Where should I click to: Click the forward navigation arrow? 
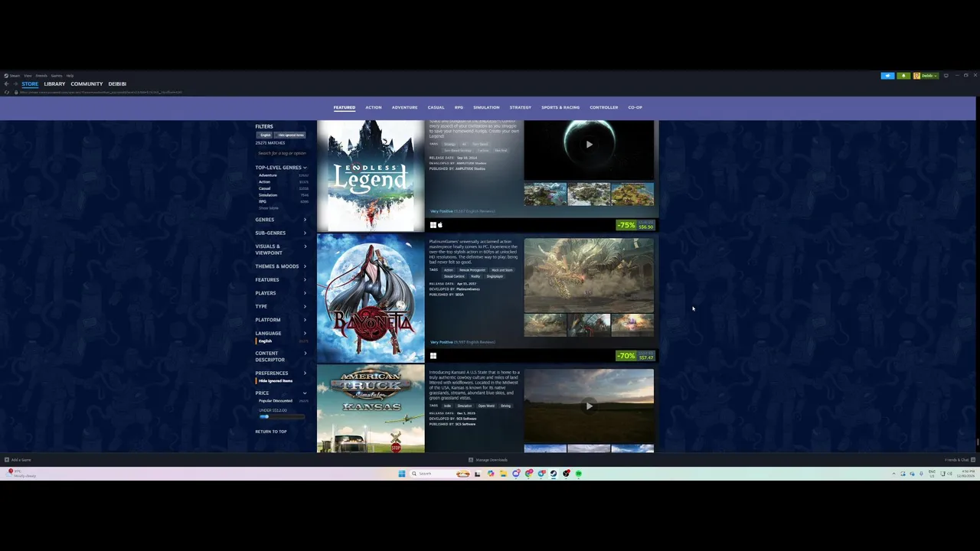click(15, 84)
